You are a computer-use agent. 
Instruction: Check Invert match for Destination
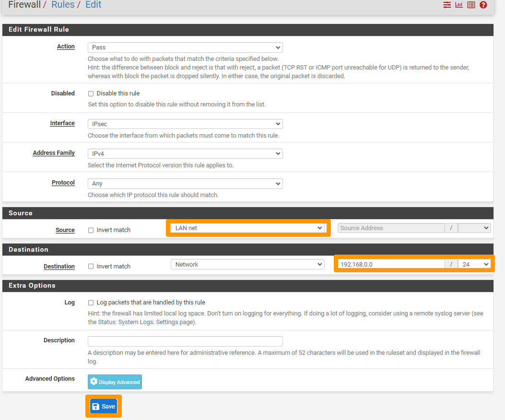click(91, 267)
